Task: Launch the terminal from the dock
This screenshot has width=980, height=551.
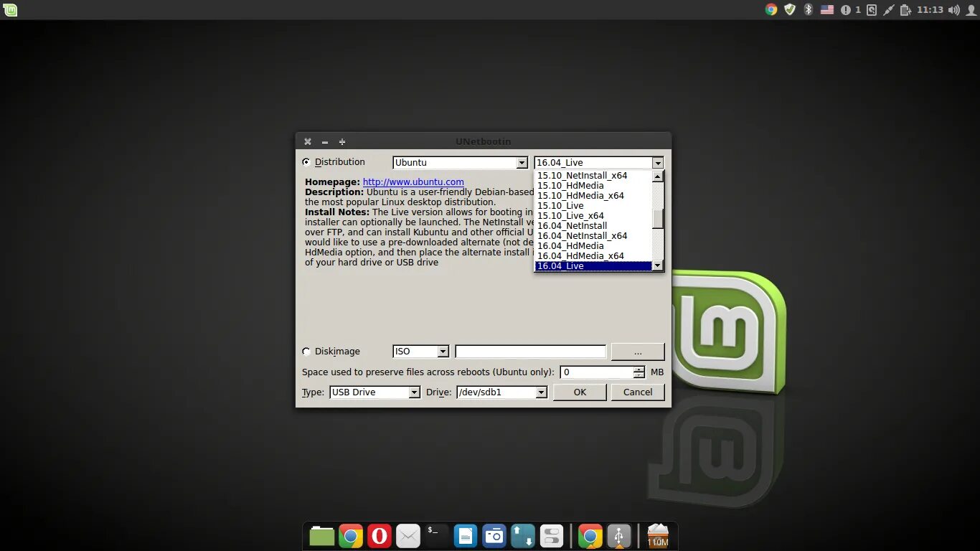Action: [437, 536]
